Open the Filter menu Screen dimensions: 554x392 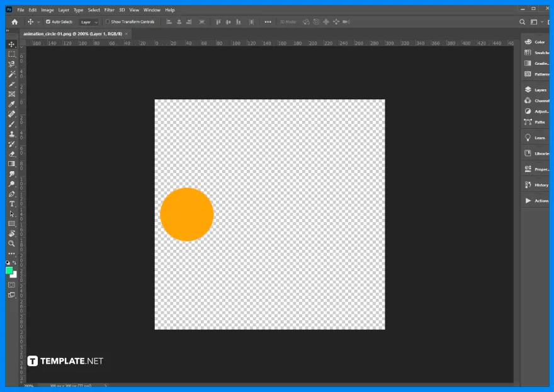[110, 9]
